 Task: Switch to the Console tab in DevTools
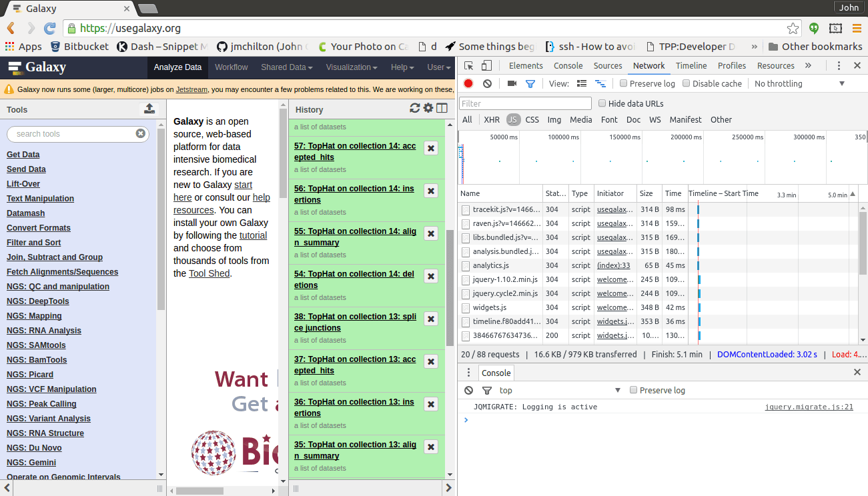click(568, 65)
